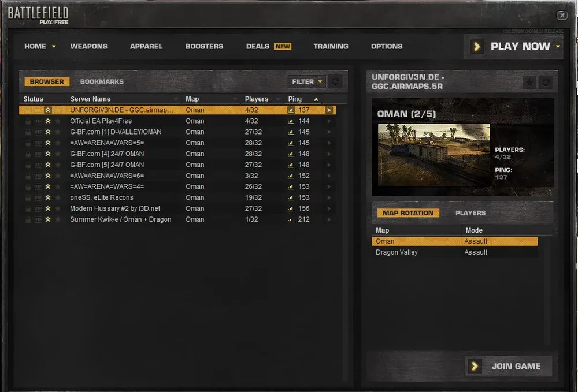Image resolution: width=578 pixels, height=392 pixels.
Task: Click the lock icon on =AW=ARENA=WARS=5= row
Action: pos(28,143)
